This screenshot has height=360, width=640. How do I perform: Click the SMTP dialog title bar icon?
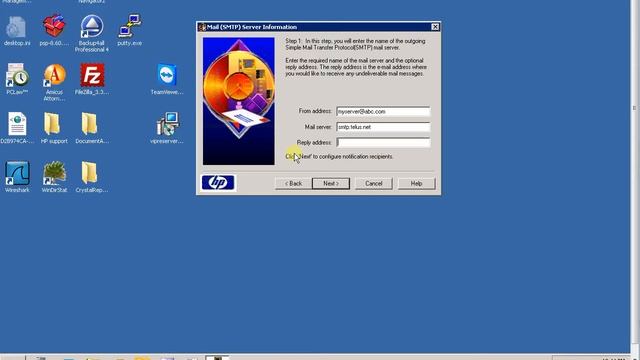[202, 27]
